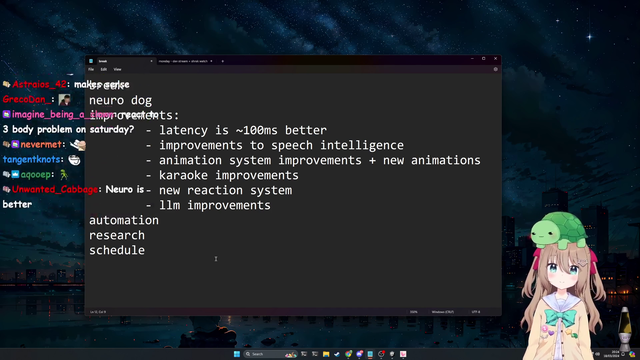
Task: Open File Explorer from the taskbar
Action: [x=326, y=354]
